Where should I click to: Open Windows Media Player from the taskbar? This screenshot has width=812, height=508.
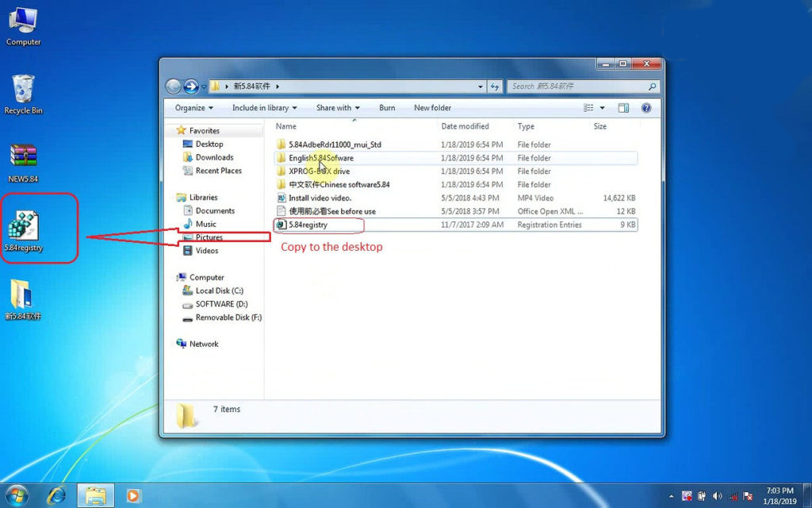(x=132, y=496)
